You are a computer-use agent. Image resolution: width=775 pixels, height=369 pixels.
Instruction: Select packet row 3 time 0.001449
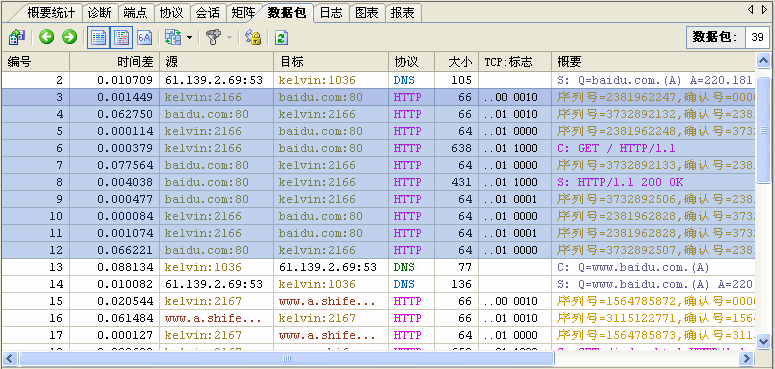pos(125,97)
